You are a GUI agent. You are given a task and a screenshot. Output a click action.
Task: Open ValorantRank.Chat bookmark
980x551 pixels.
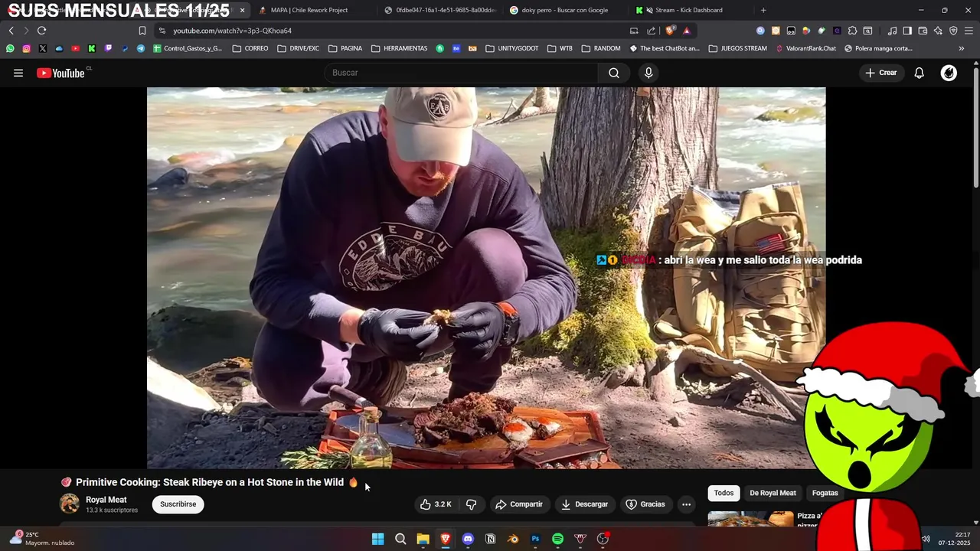click(x=805, y=48)
